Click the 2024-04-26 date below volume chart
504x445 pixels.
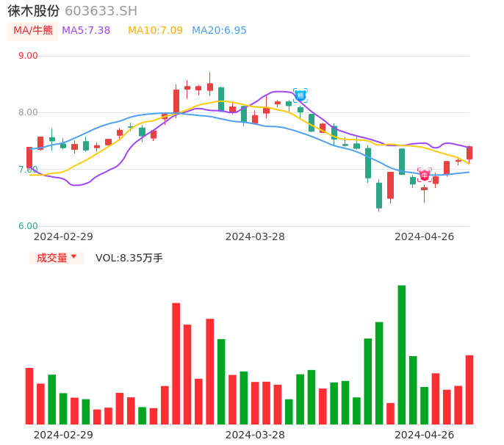tap(424, 435)
